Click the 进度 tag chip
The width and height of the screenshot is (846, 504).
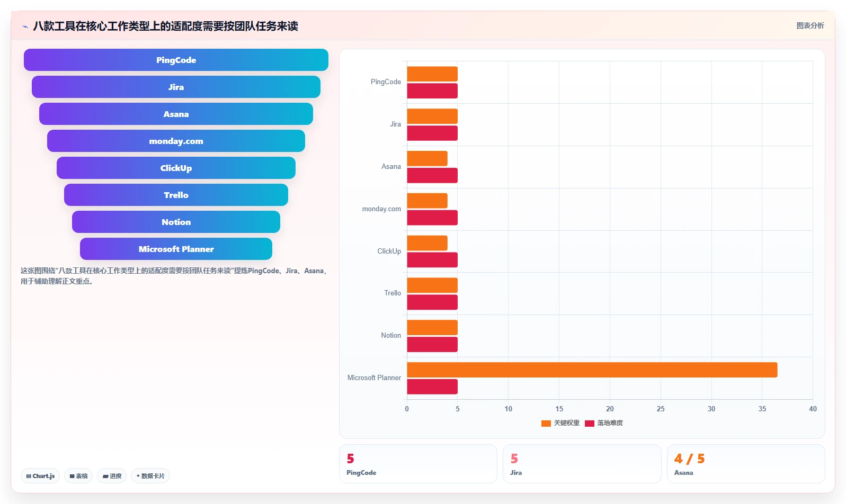tap(112, 476)
